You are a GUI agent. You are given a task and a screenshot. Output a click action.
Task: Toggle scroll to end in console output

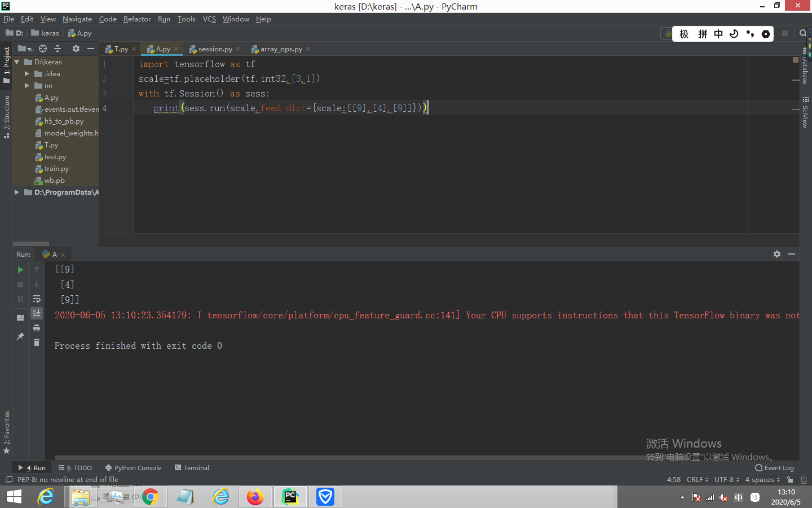[37, 313]
